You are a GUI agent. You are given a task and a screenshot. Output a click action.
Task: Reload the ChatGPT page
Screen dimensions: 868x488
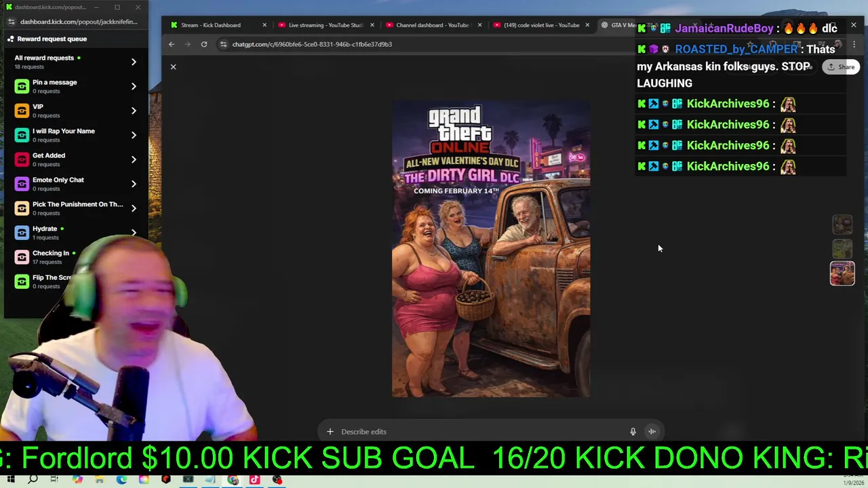coord(203,44)
